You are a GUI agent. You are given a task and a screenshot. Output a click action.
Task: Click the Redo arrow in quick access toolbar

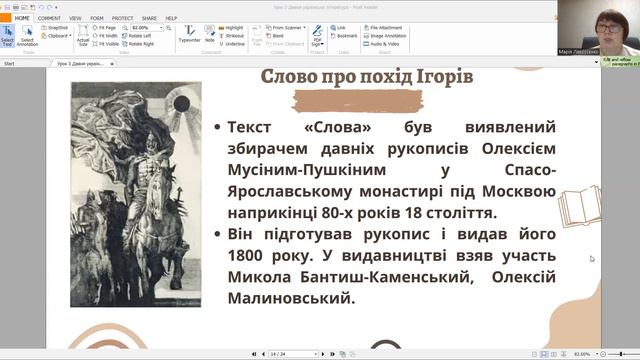(x=49, y=7)
